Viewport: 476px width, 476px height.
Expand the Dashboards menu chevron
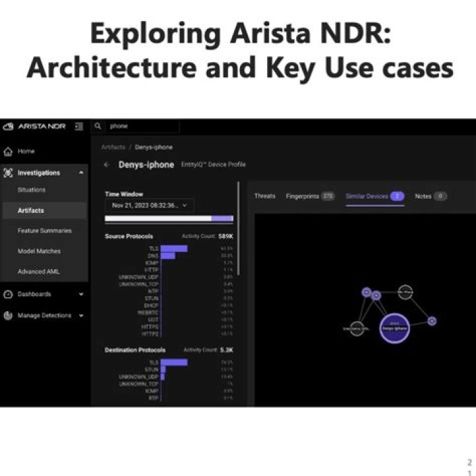click(81, 294)
